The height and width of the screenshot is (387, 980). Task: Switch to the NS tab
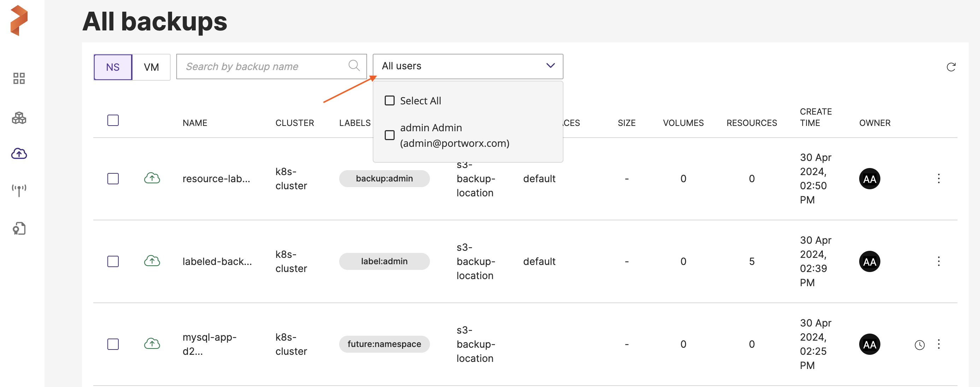113,67
